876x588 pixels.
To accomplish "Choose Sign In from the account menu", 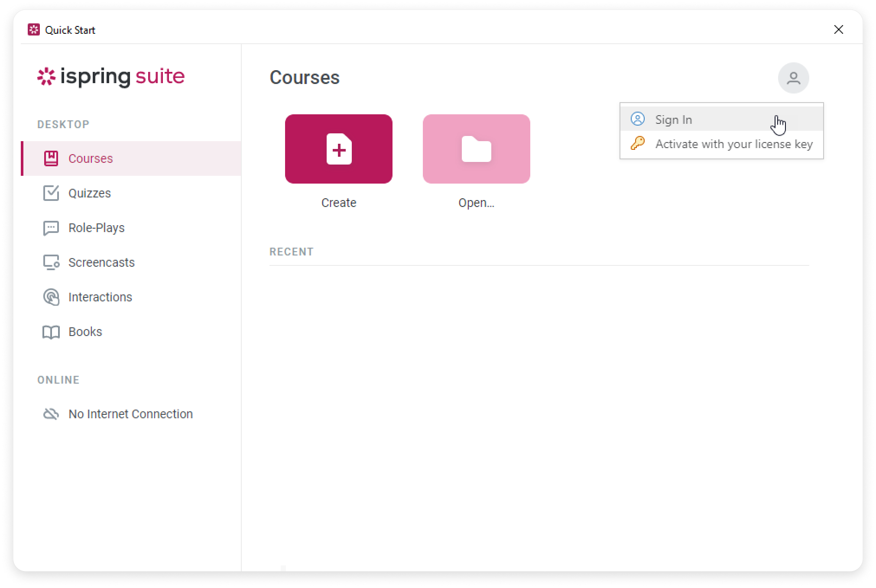I will click(x=673, y=120).
